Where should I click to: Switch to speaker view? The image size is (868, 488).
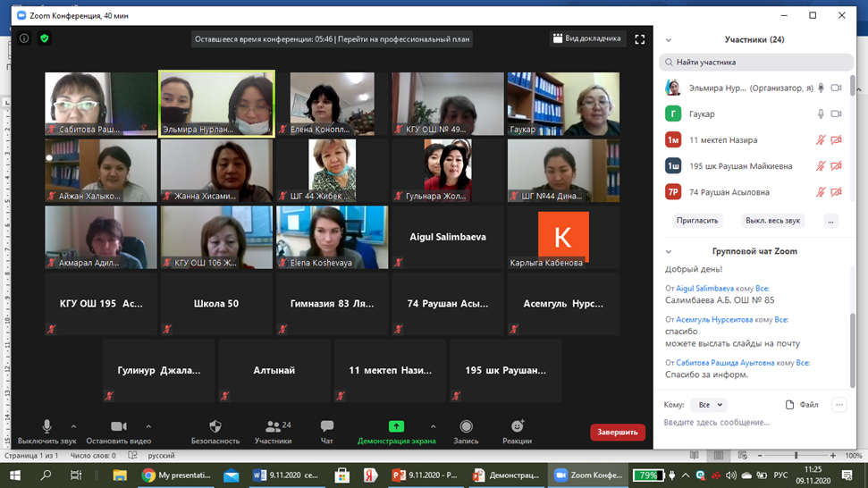point(586,38)
